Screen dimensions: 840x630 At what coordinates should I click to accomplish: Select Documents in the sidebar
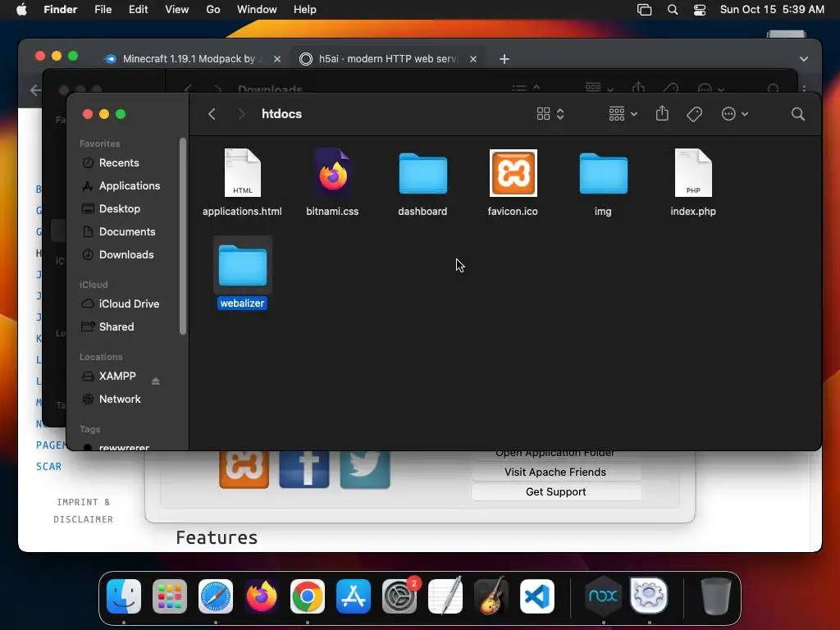pyautogui.click(x=129, y=232)
